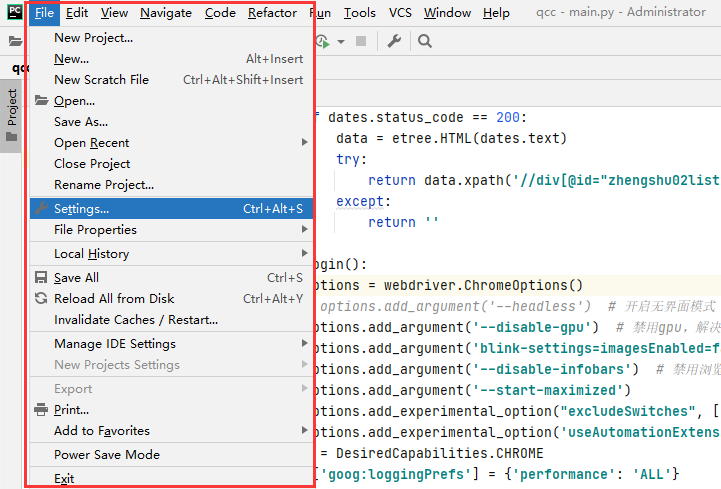Screen dimensions: 721x489
Task: Click the stop square icon in toolbar
Action: tap(361, 41)
